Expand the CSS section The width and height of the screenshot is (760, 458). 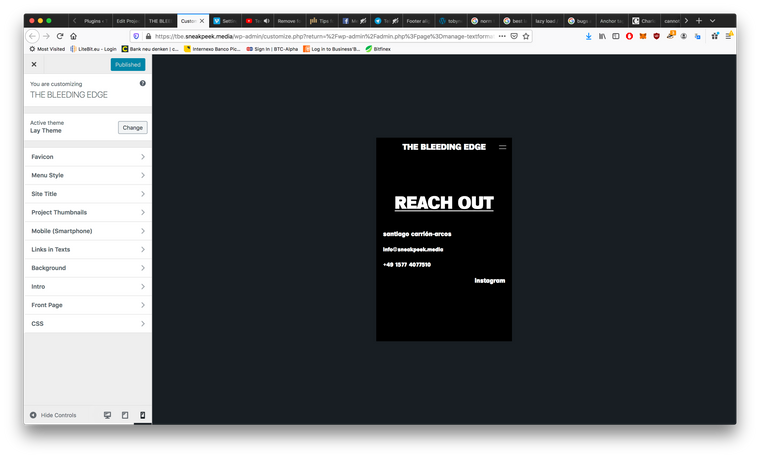pyautogui.click(x=88, y=324)
